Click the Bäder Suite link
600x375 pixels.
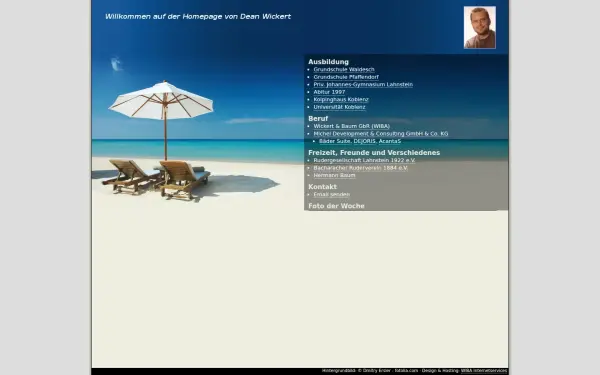click(335, 141)
